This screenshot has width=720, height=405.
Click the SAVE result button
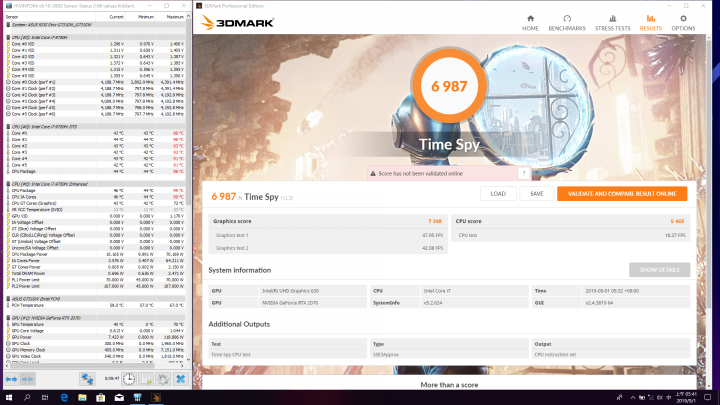(x=536, y=194)
